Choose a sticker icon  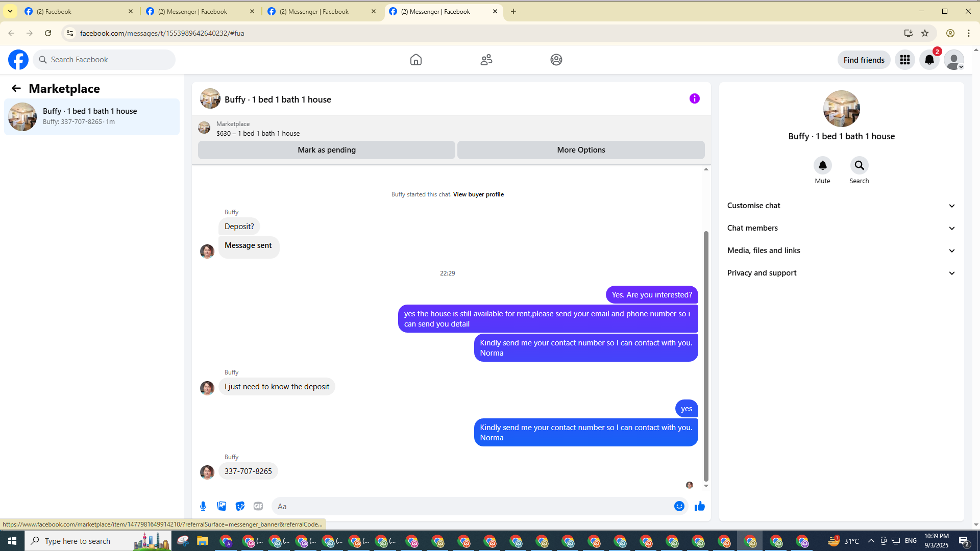240,506
